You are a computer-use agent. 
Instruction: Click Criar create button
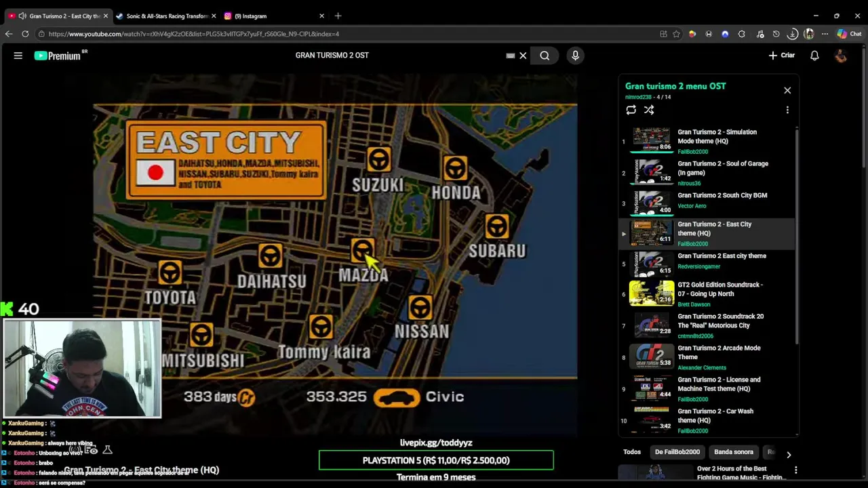tap(781, 56)
